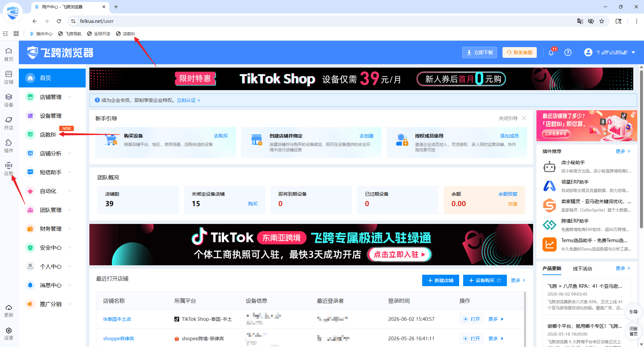The image size is (644, 347).
Task: Open 插件 in the narrow left rail
Action: click(9, 146)
